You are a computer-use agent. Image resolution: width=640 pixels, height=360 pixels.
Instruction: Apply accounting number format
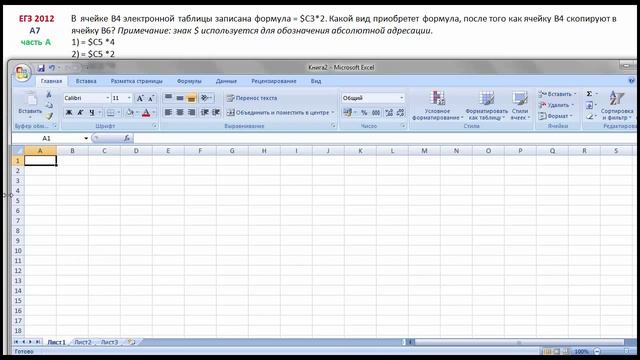[349, 112]
